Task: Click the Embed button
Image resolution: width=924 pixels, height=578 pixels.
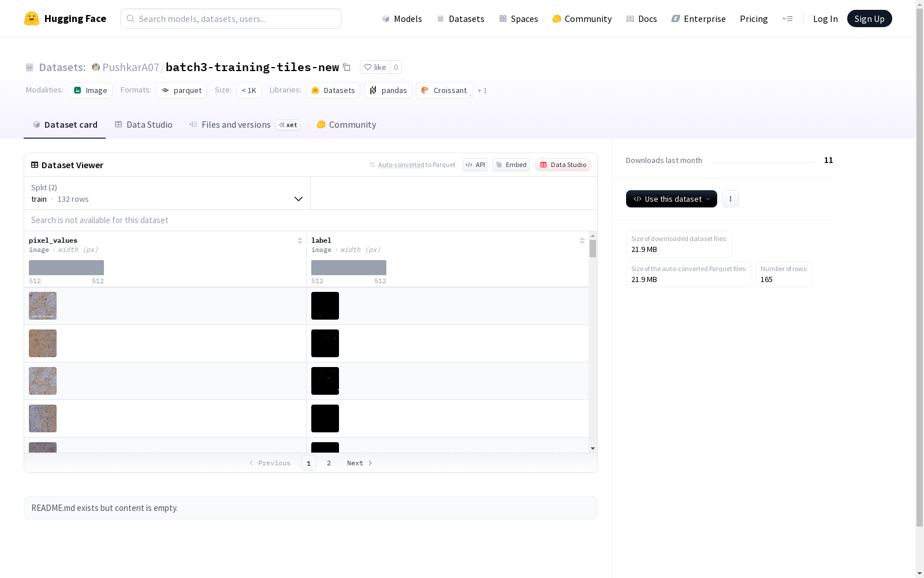Action: tap(511, 165)
